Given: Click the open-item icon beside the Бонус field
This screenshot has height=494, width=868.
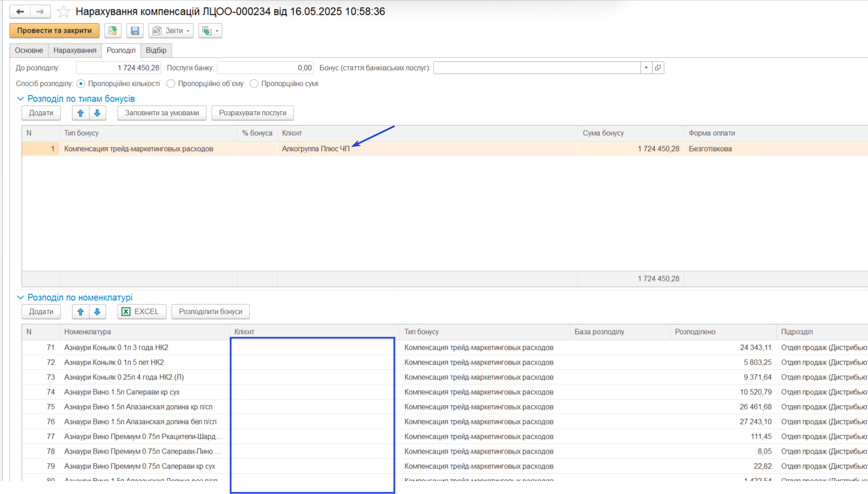Looking at the screenshot, I should 658,67.
